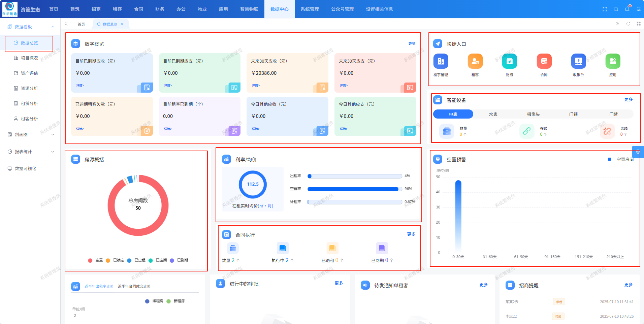Open the 楼宇管理 quick entry icon
The image size is (644, 324).
coord(441,61)
